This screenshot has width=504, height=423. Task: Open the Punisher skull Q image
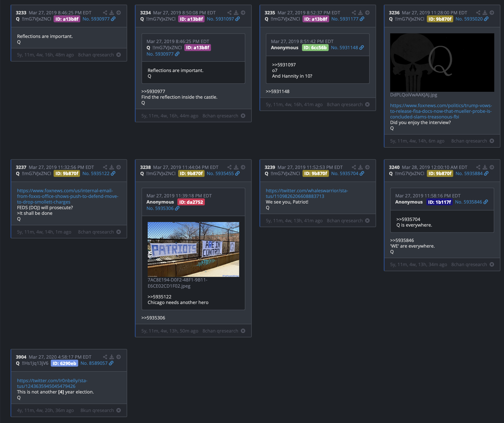pyautogui.click(x=442, y=63)
